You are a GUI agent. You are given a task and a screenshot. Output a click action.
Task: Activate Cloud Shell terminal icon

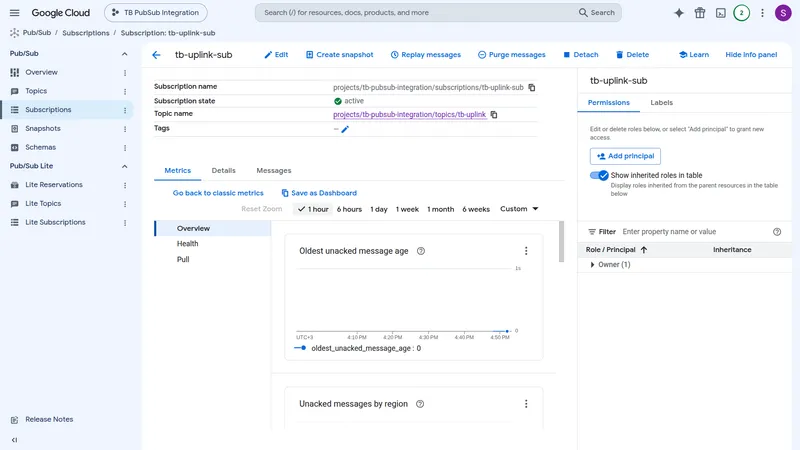(720, 13)
